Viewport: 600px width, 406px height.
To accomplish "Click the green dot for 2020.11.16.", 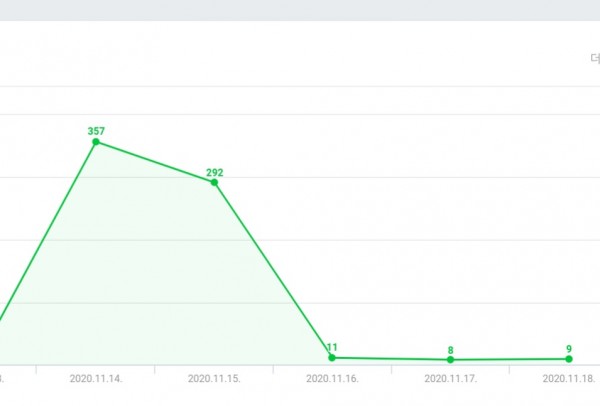I will point(332,357).
